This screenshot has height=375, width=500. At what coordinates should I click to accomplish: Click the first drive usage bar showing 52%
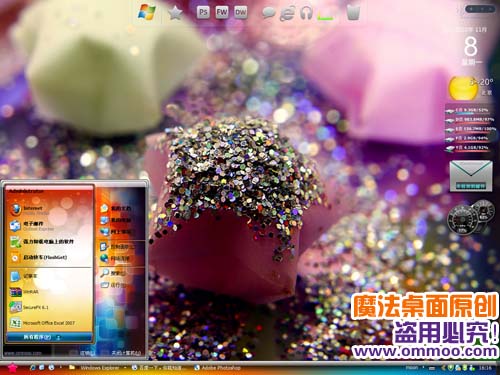pyautogui.click(x=468, y=110)
